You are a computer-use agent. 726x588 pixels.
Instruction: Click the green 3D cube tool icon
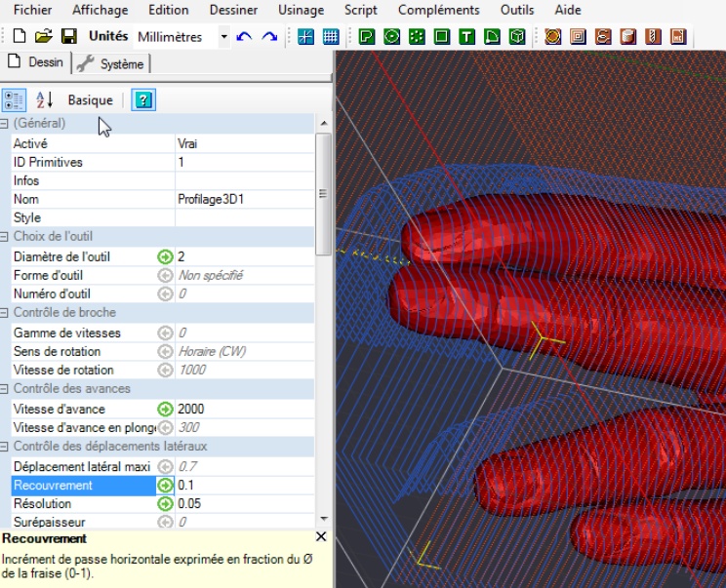(517, 36)
